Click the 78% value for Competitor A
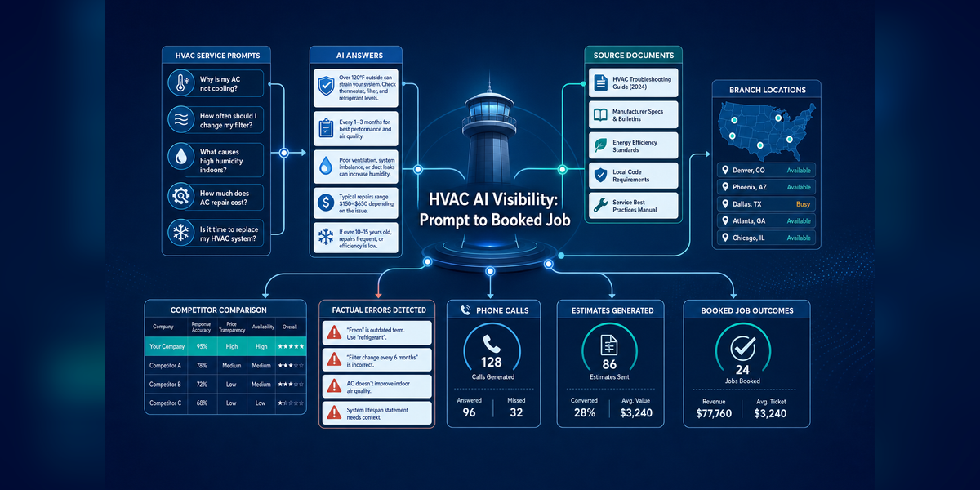The height and width of the screenshot is (490, 980). pos(201,365)
